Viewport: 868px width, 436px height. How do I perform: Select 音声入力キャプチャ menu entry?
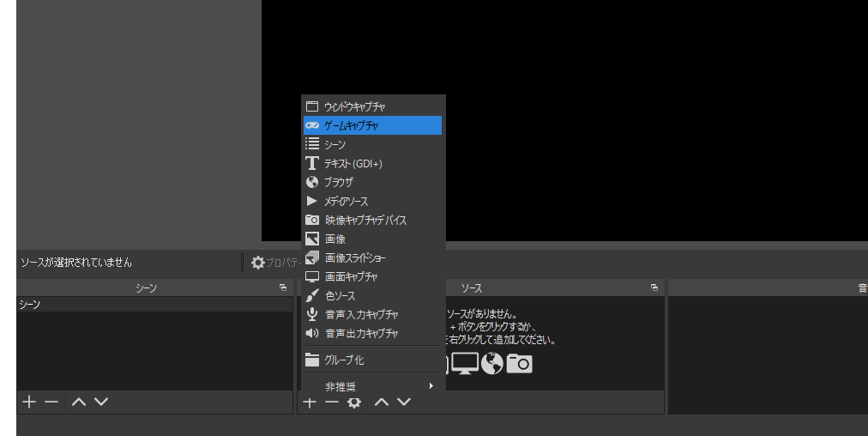point(372,314)
